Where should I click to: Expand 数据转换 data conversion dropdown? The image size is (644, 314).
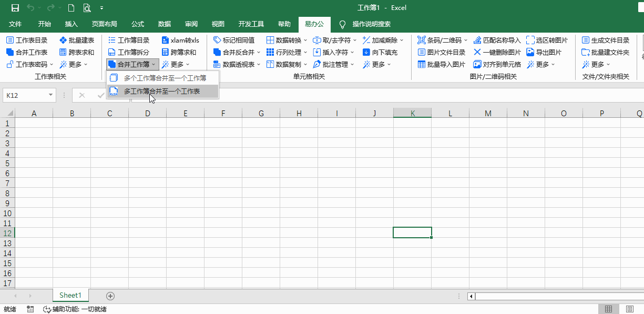287,40
